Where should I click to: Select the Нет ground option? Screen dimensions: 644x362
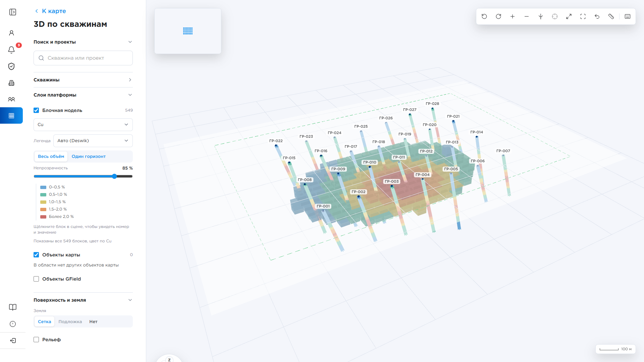pos(93,321)
